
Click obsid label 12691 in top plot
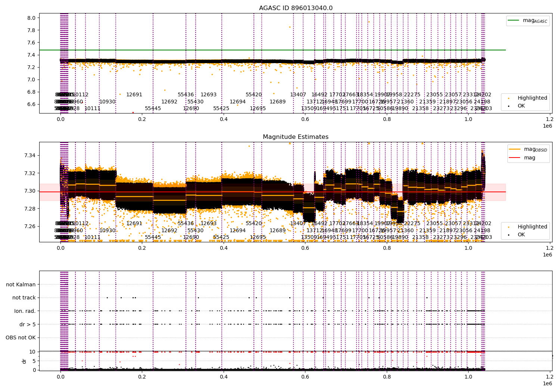[x=134, y=95]
